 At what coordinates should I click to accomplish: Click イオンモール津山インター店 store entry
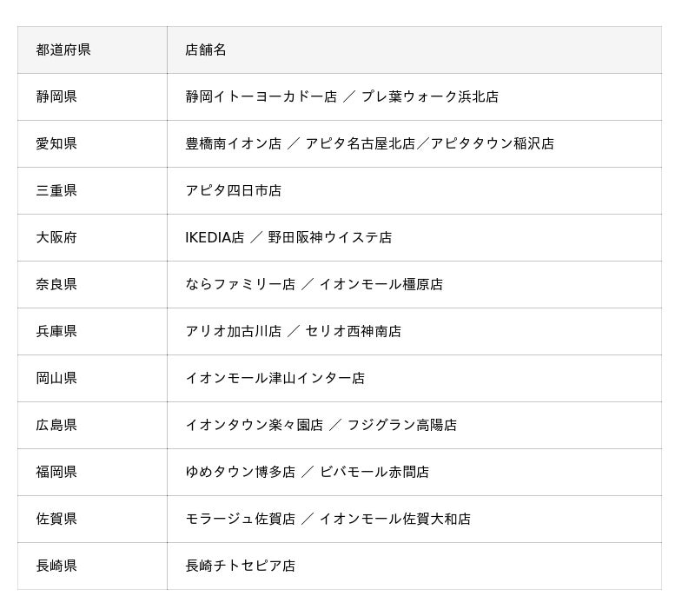(x=275, y=379)
